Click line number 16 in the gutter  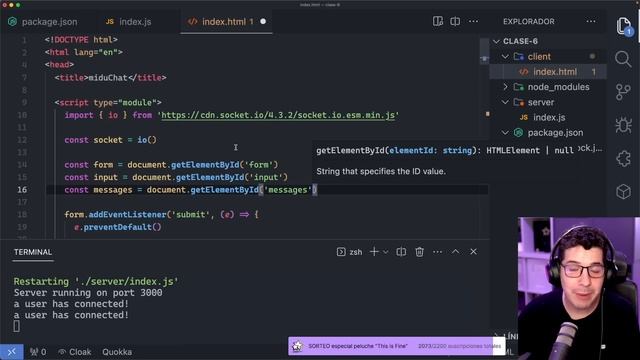click(x=22, y=190)
